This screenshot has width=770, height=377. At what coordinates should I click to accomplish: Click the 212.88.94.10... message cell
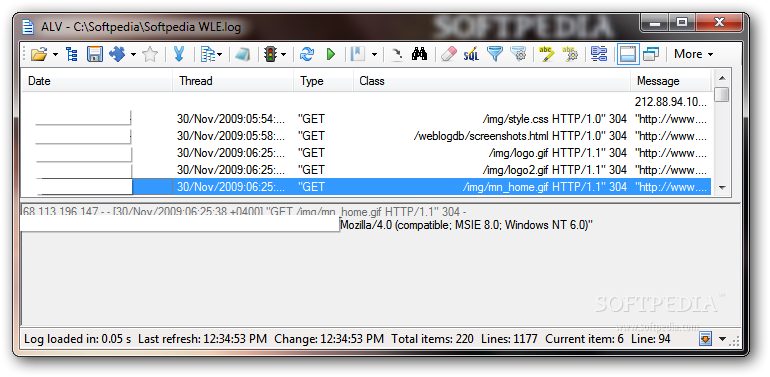(x=671, y=102)
